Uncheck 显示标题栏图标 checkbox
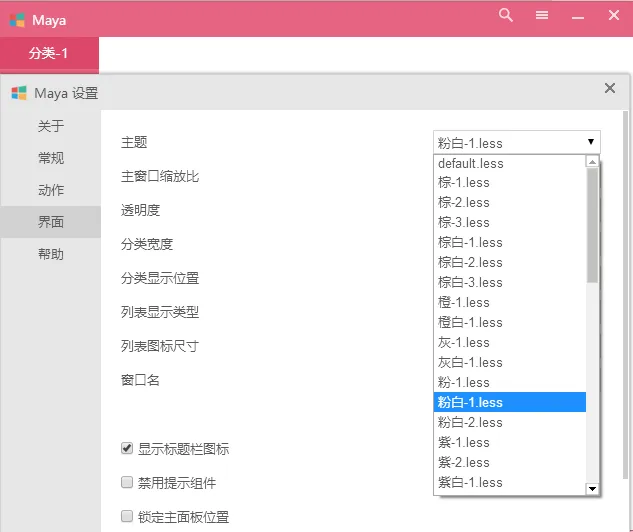This screenshot has height=532, width=633. pos(127,448)
